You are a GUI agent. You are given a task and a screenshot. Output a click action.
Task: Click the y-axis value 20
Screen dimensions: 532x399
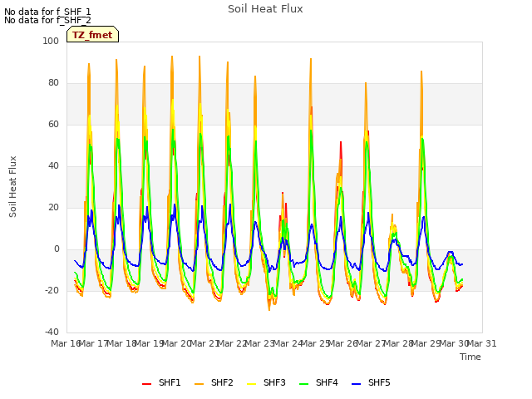click(53, 207)
